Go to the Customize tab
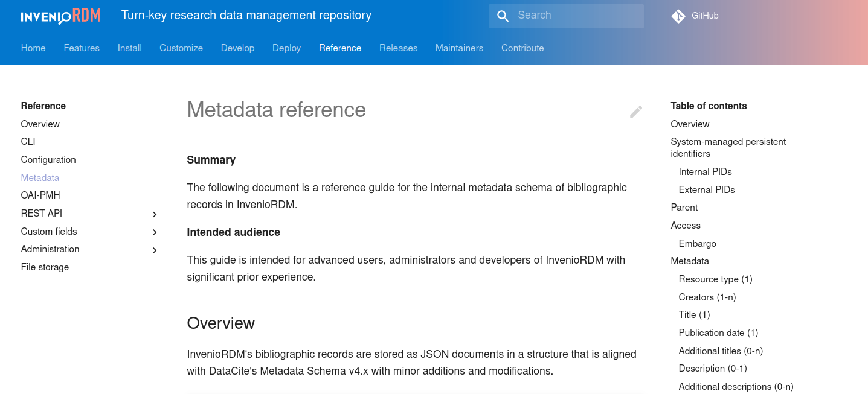The width and height of the screenshot is (868, 394). [181, 48]
